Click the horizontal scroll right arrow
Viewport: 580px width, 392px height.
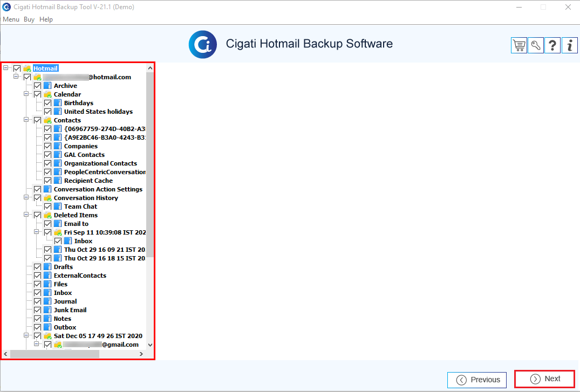[x=141, y=354]
